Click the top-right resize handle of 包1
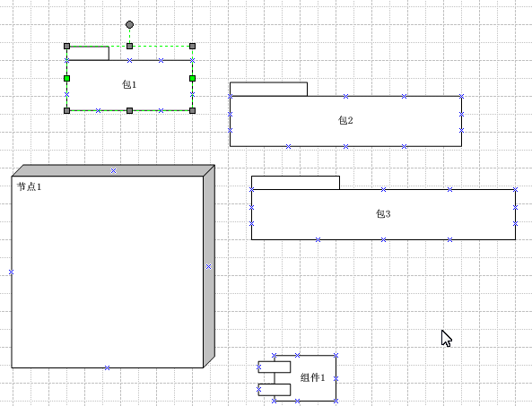Screen dimensions: 532x406 click(192, 46)
